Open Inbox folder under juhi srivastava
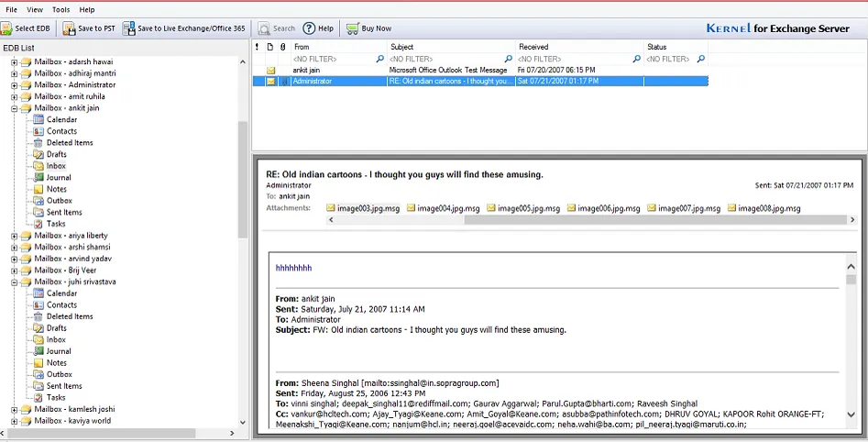The height and width of the screenshot is (442, 868). [x=56, y=339]
